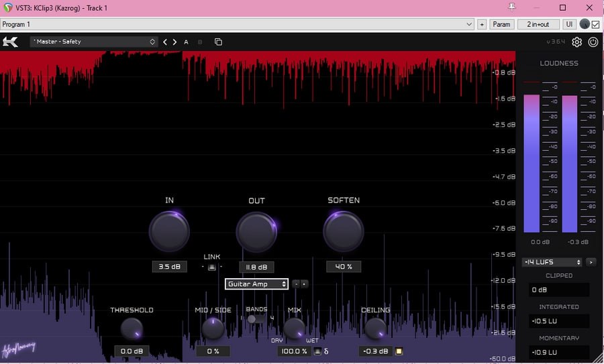This screenshot has width=604, height=364.
Task: Click the IN gain knob
Action: (x=169, y=231)
